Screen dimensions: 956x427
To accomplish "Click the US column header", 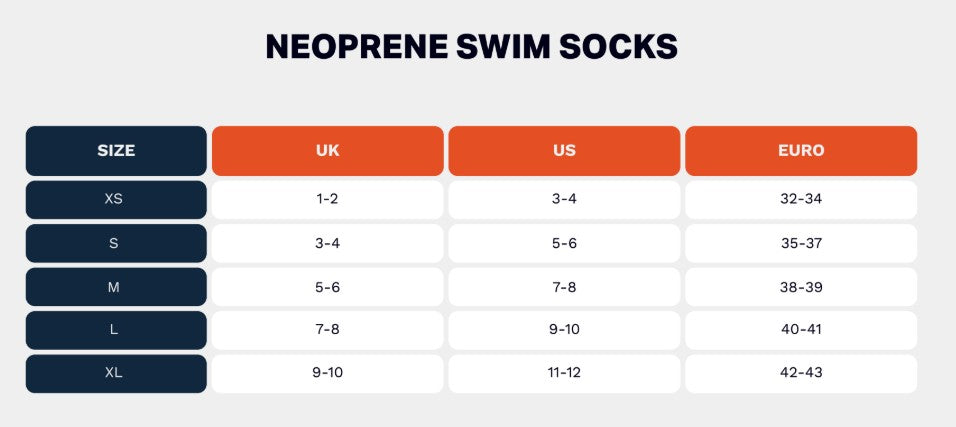I will tap(564, 151).
